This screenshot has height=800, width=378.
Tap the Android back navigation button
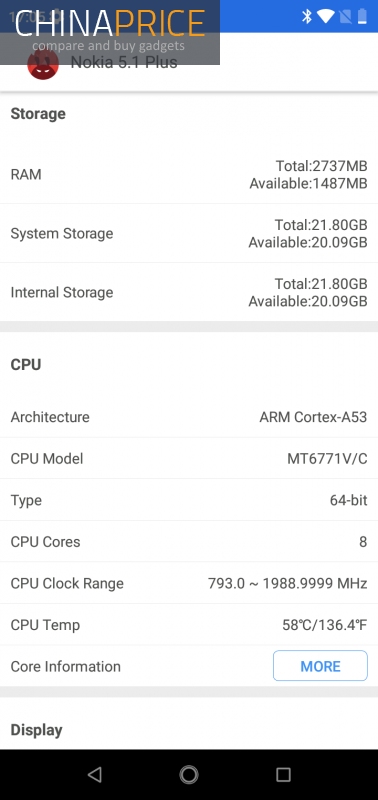click(94, 774)
